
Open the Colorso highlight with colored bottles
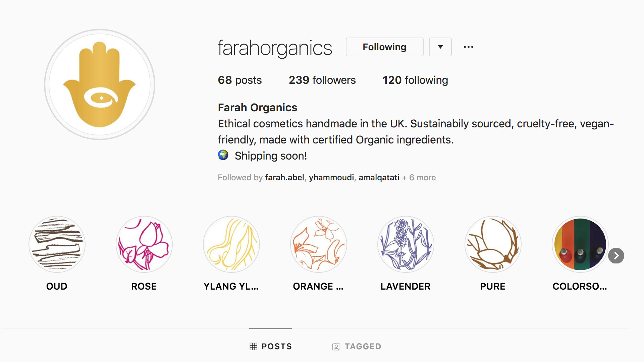[x=580, y=244]
